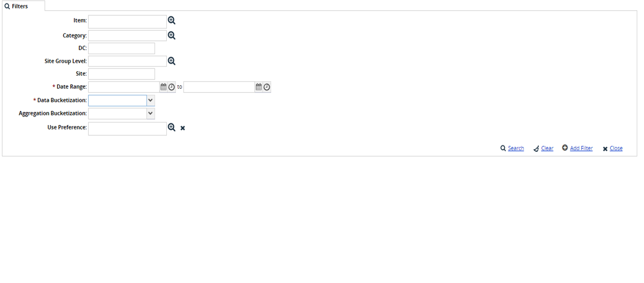The width and height of the screenshot is (644, 283).
Task: Click the Date Range start clock icon
Action: click(x=171, y=87)
